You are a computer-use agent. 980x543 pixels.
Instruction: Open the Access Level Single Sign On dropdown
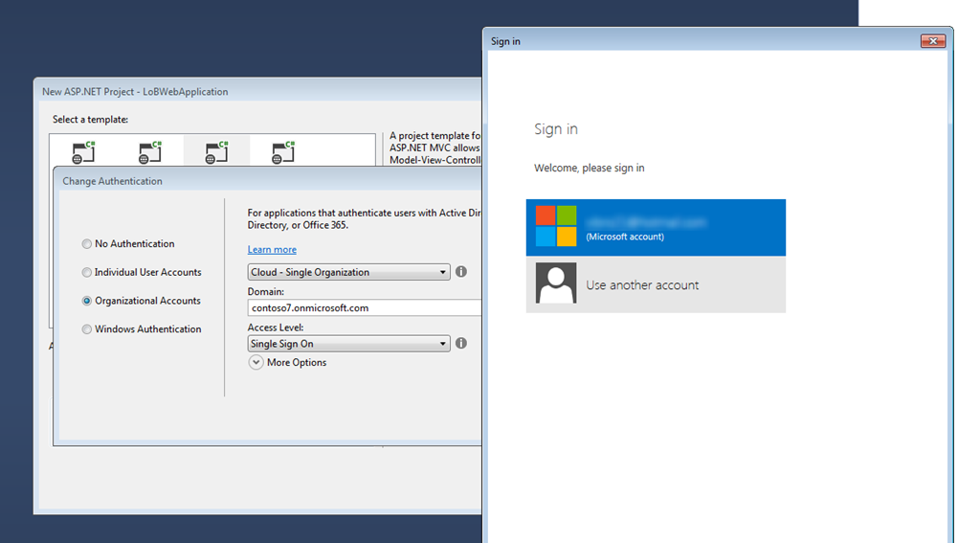(x=348, y=344)
